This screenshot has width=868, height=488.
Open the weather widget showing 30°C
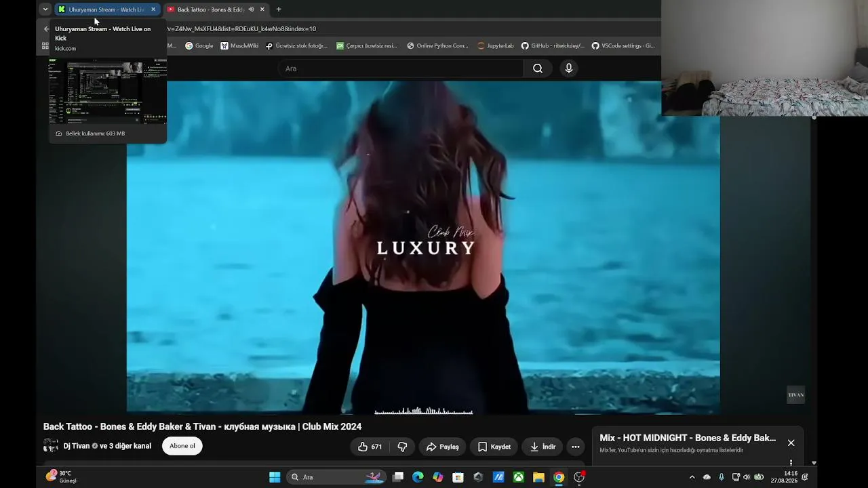[62, 477]
